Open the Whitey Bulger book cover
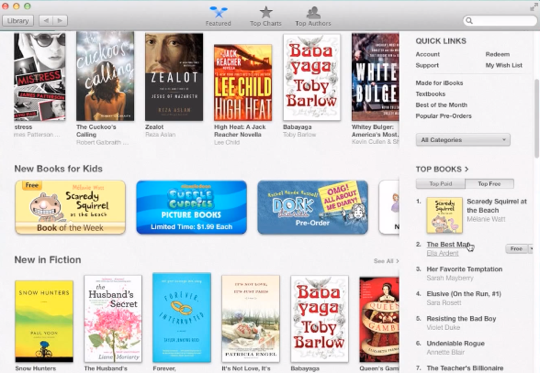 pos(375,77)
